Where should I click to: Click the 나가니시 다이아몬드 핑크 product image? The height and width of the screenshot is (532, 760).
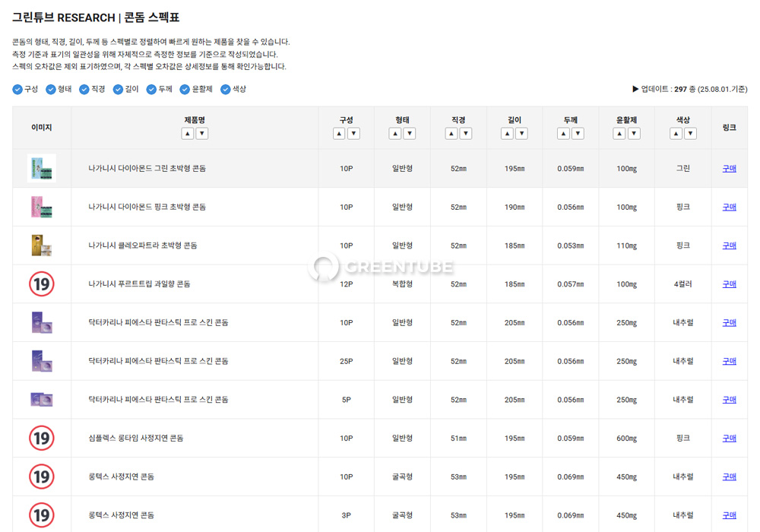point(42,207)
